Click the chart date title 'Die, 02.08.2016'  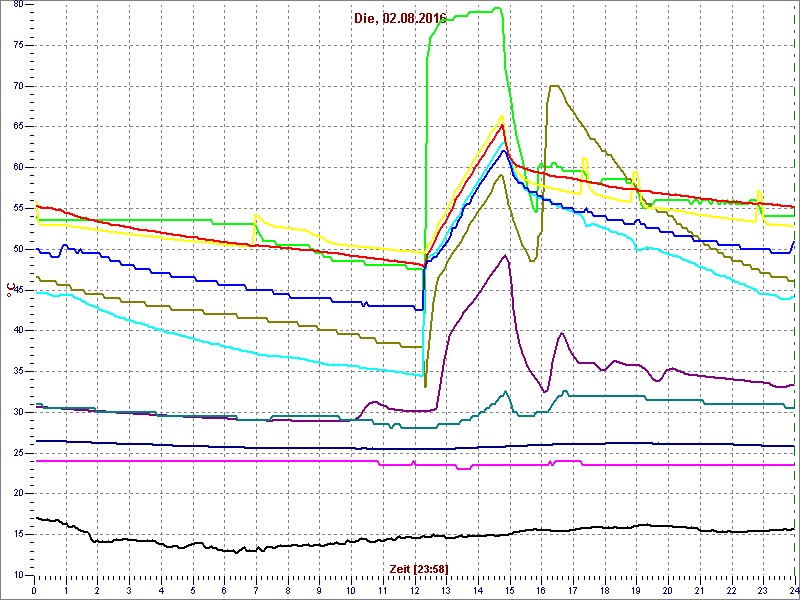pyautogui.click(x=400, y=19)
